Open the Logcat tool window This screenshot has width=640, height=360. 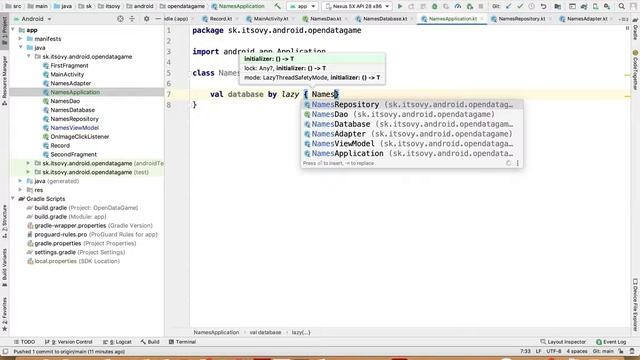[x=117, y=342]
